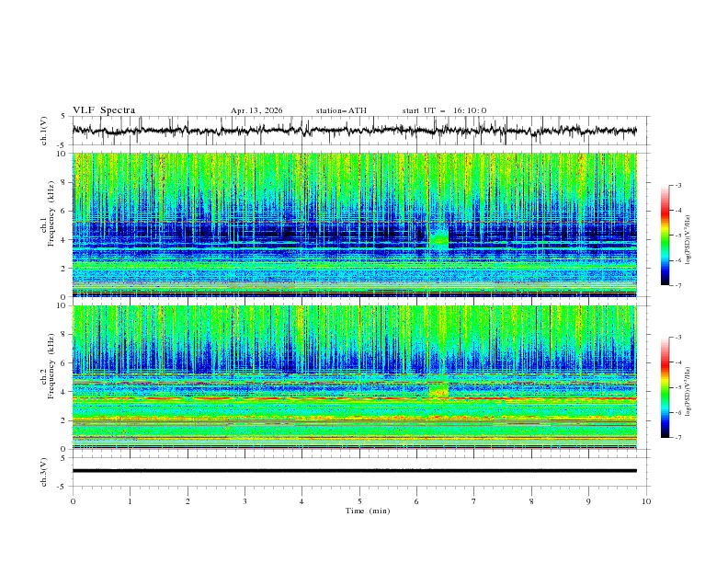Click the green burst in ch.2 spectrogram near 4 kHz
Viewport: 728px width, 563px height.
point(438,389)
